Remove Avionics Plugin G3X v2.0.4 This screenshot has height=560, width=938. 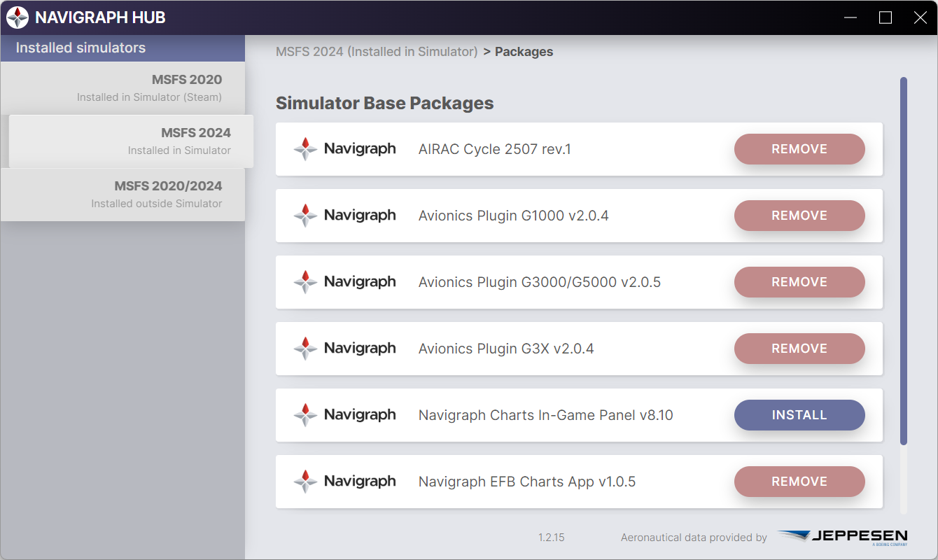tap(799, 349)
